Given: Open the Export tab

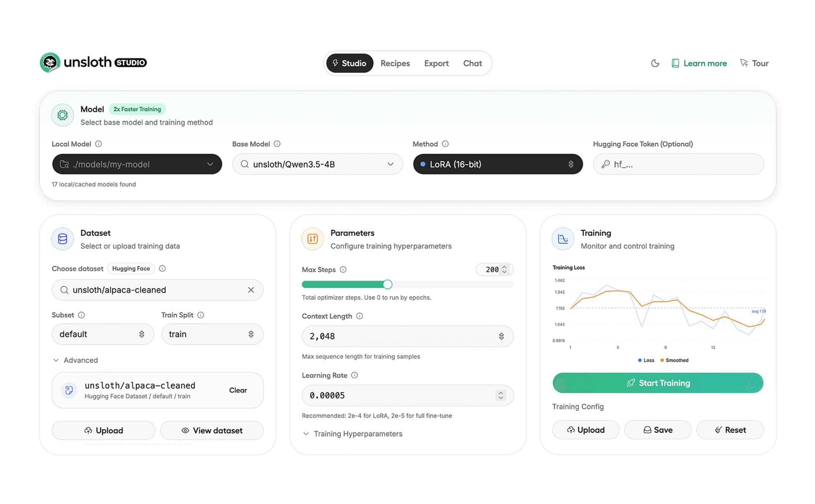Looking at the screenshot, I should 436,63.
